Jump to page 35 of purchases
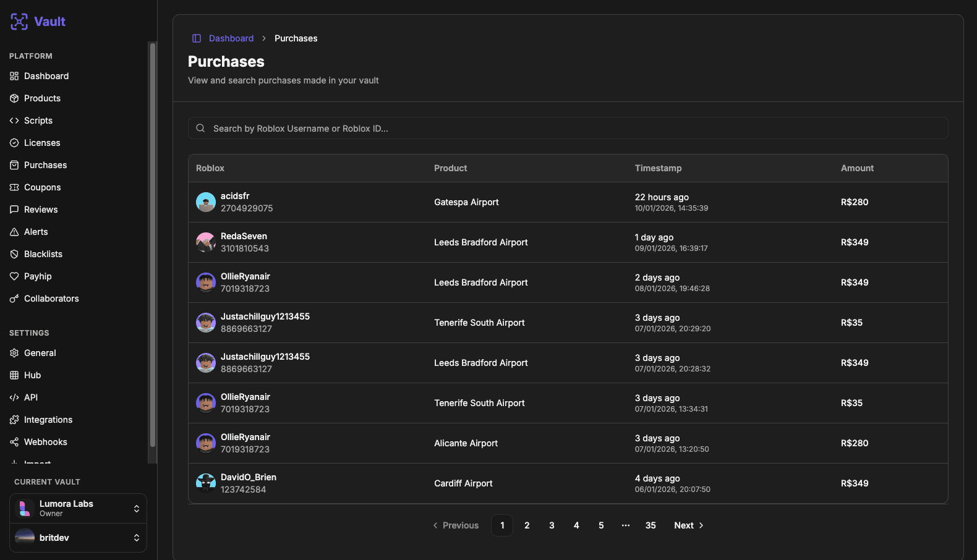Viewport: 977px width, 560px height. [x=651, y=525]
